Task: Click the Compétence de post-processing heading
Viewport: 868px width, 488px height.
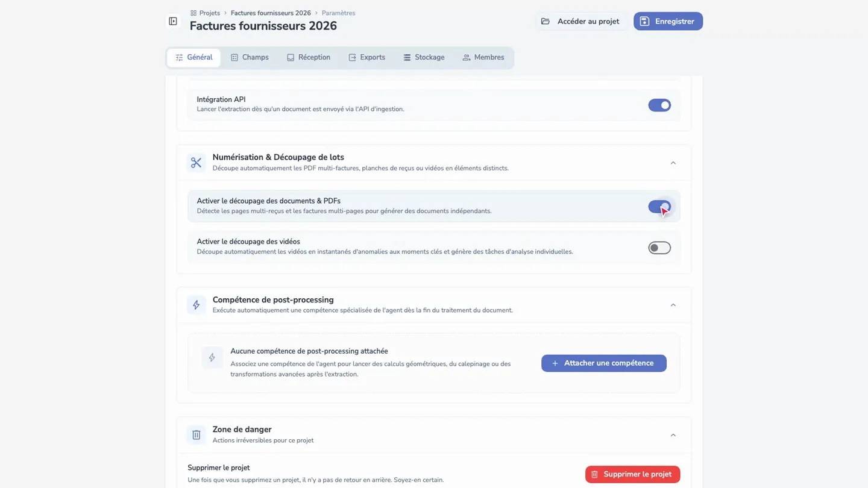Action: [x=273, y=300]
